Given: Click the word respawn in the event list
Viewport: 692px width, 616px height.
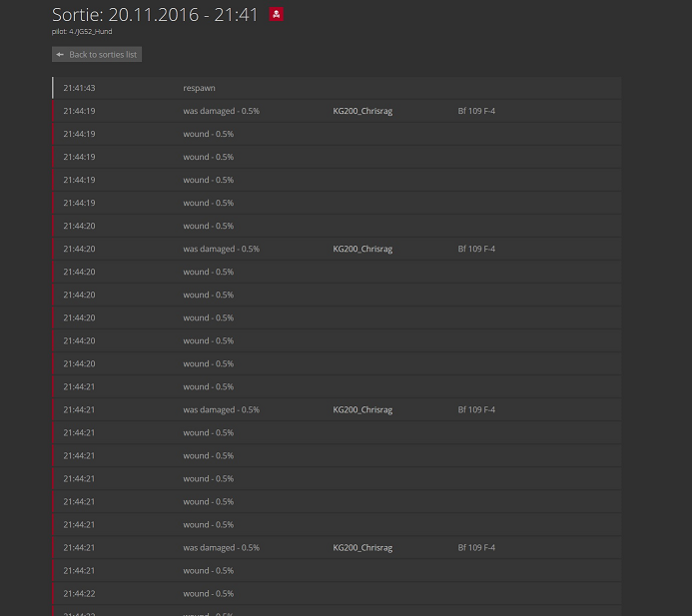Looking at the screenshot, I should [199, 88].
